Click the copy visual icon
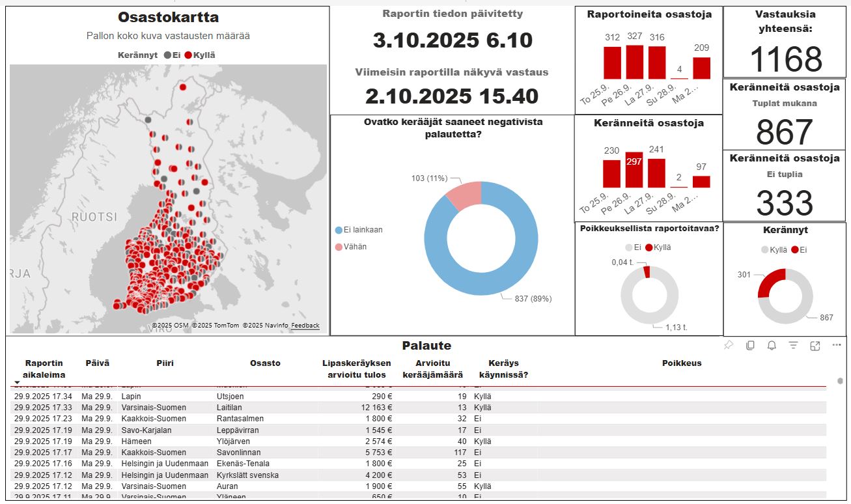 tap(750, 346)
